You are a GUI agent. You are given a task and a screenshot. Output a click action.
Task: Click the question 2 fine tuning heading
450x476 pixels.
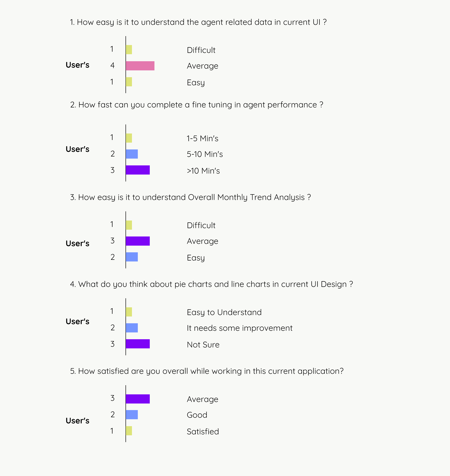click(197, 105)
